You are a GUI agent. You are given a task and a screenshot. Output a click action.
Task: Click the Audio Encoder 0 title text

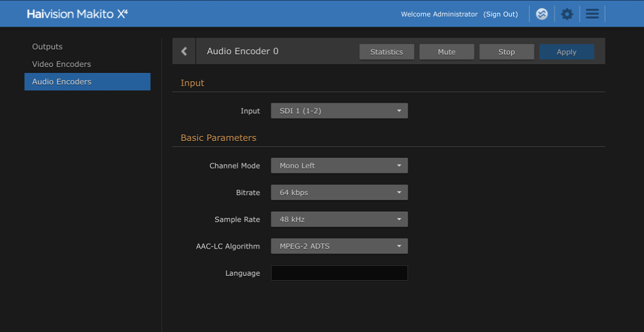243,51
